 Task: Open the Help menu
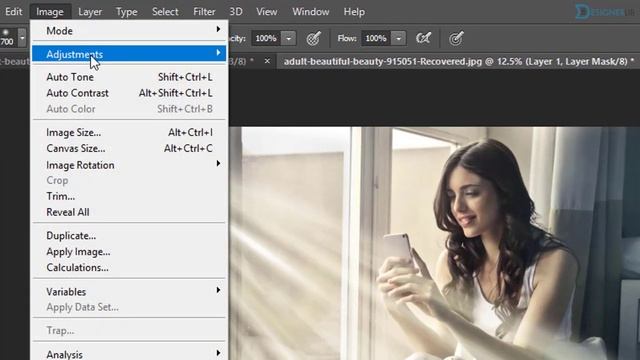click(354, 11)
